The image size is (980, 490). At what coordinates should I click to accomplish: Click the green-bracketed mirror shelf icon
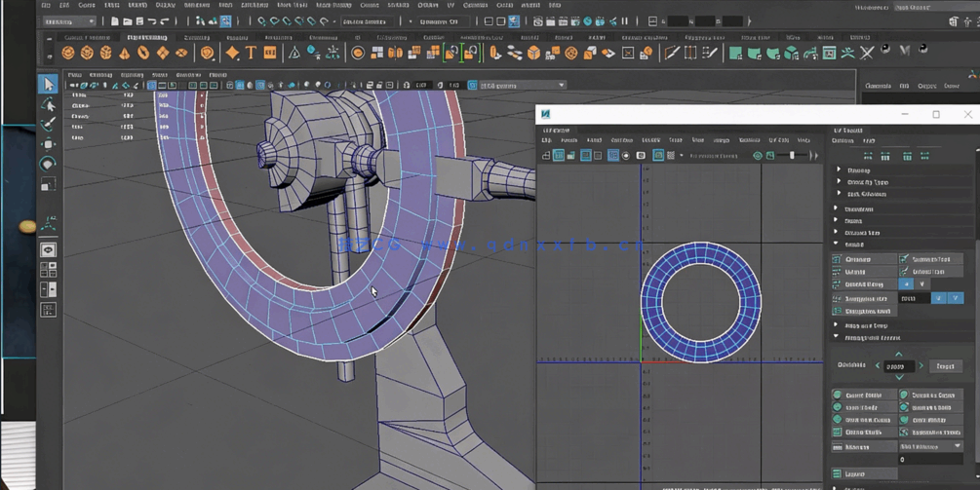tap(451, 54)
